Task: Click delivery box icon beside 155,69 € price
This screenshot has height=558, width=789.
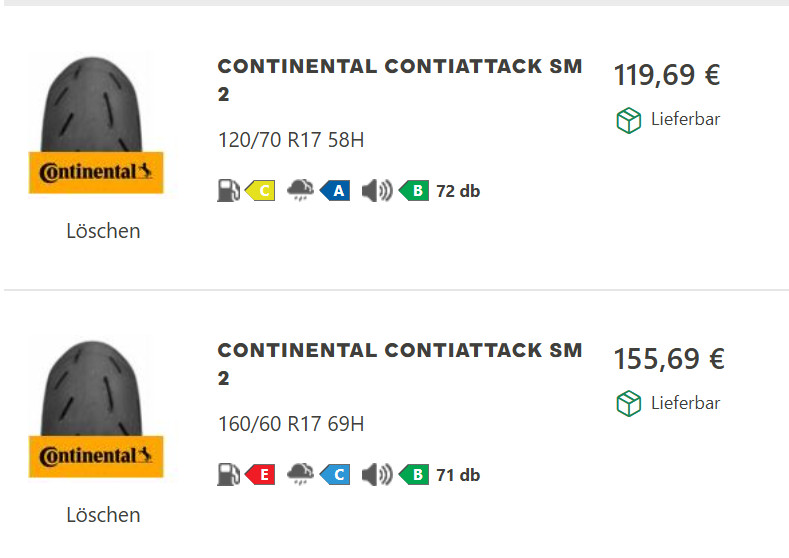Action: pos(628,404)
